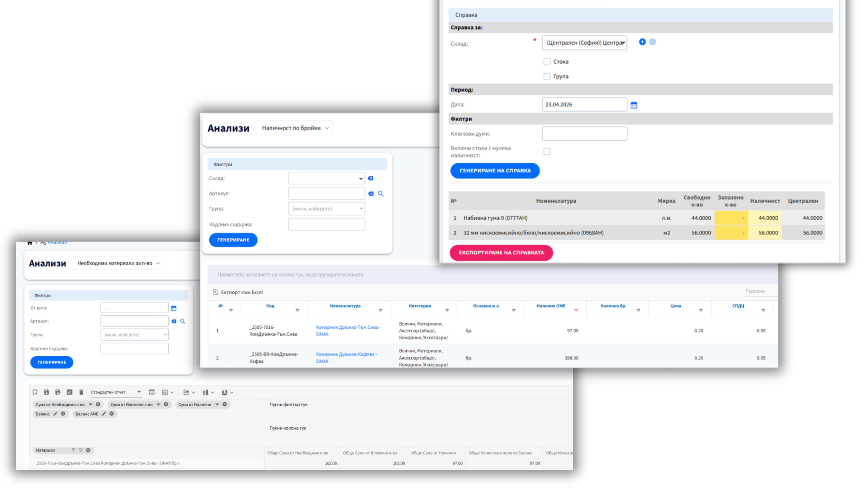The width and height of the screenshot is (868, 488).
Task: Click the 'ЕКСПОРТИРАНЕ НА СПРАВКАТА' button
Action: click(x=501, y=253)
